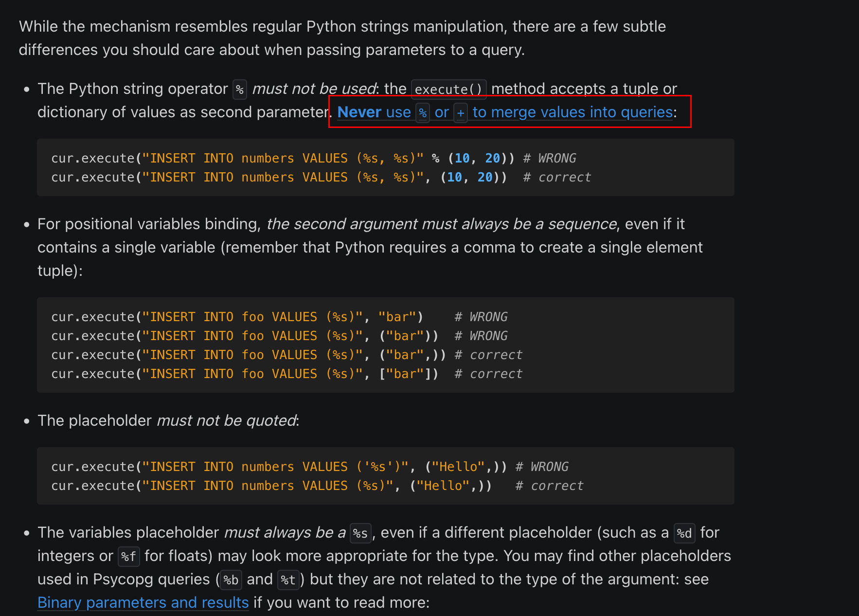Click the line with ["bar"]) marked correct

(x=287, y=374)
